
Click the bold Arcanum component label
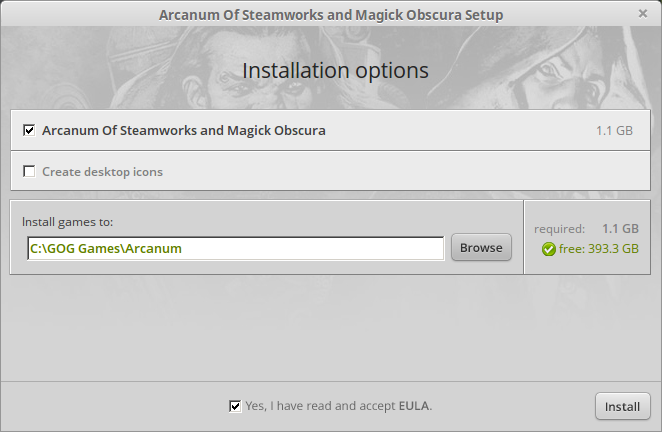pos(184,130)
